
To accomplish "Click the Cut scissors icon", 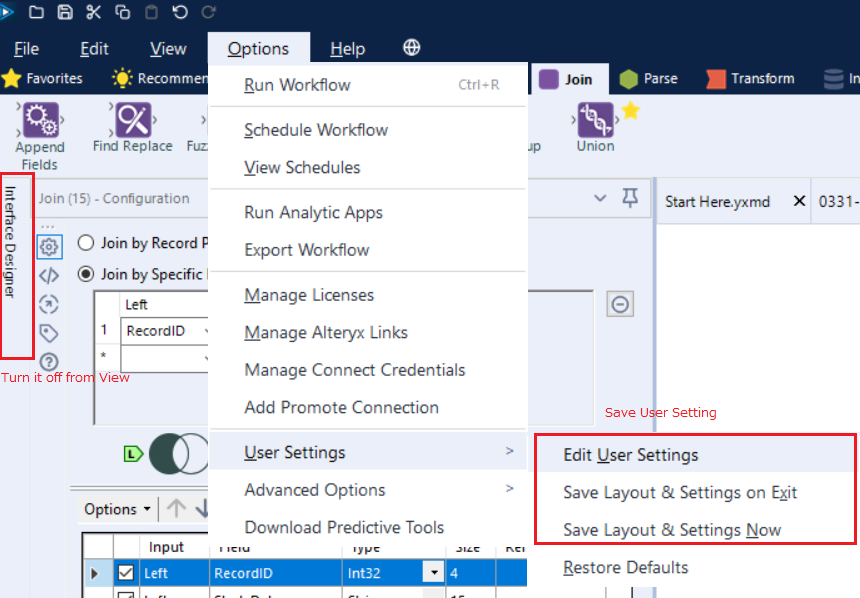I will click(94, 12).
